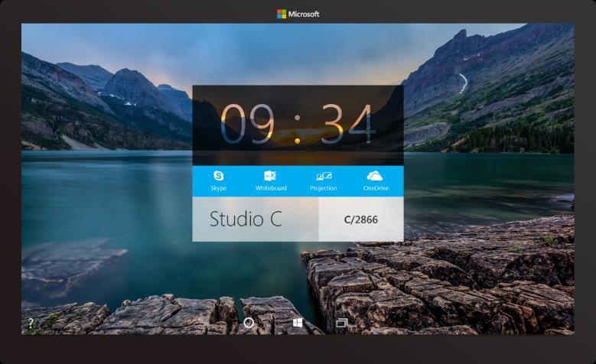Screen dimensions: 596x364
Task: Open the Windows Start button
Action: click(298, 323)
